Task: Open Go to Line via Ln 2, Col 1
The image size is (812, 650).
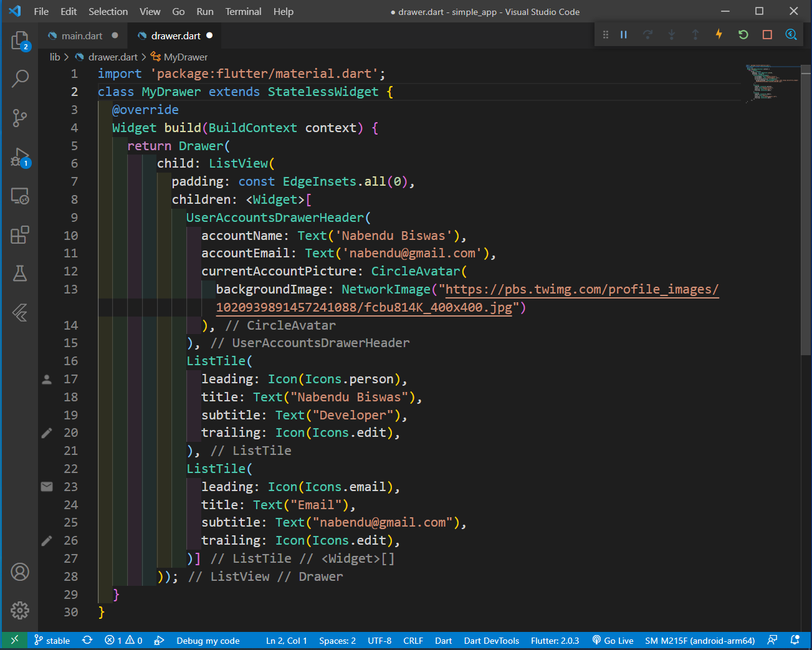Action: [x=287, y=641]
